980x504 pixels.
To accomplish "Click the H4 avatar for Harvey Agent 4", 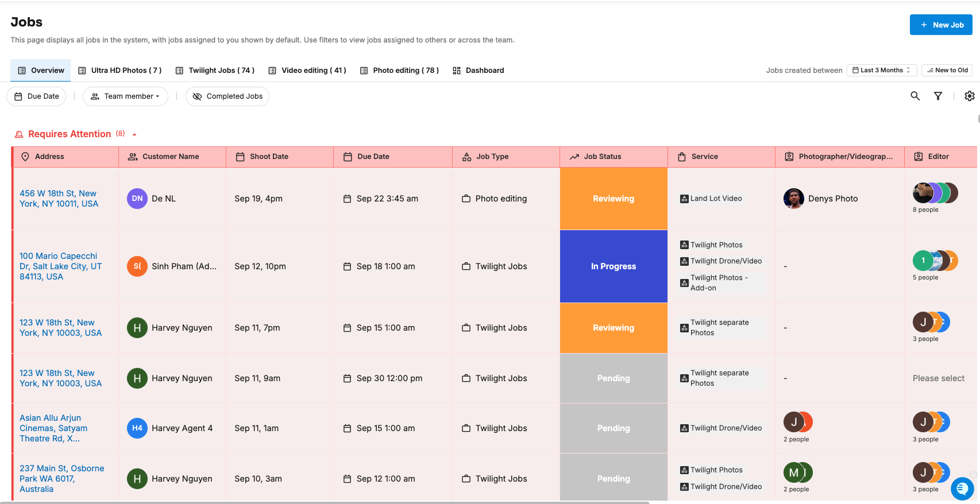I will pos(137,428).
